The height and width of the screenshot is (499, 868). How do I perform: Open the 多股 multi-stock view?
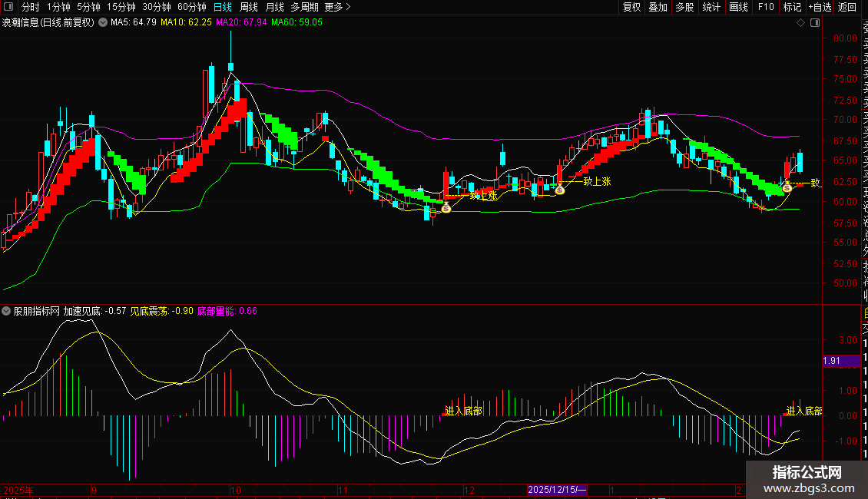(x=684, y=7)
